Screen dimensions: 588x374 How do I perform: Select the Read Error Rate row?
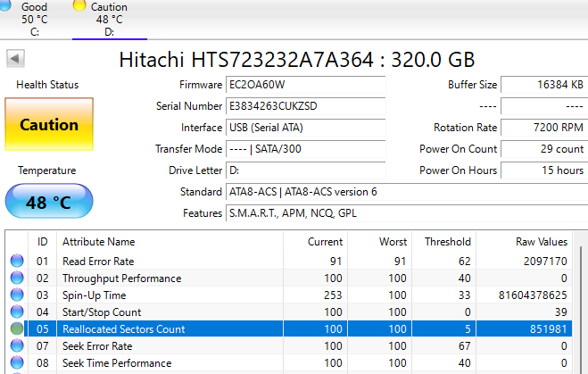coord(289,262)
